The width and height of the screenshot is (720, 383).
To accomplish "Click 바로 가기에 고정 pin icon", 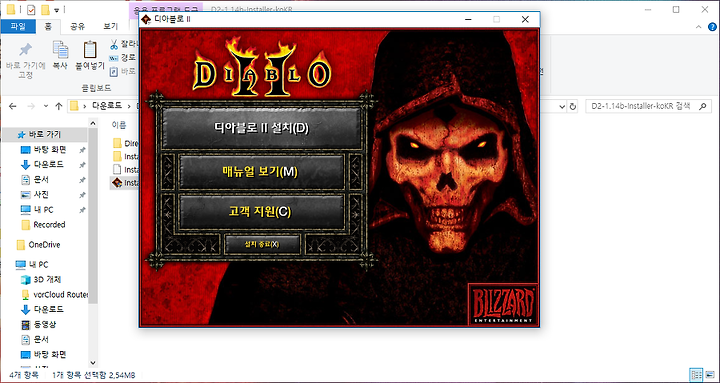I will tap(25, 50).
